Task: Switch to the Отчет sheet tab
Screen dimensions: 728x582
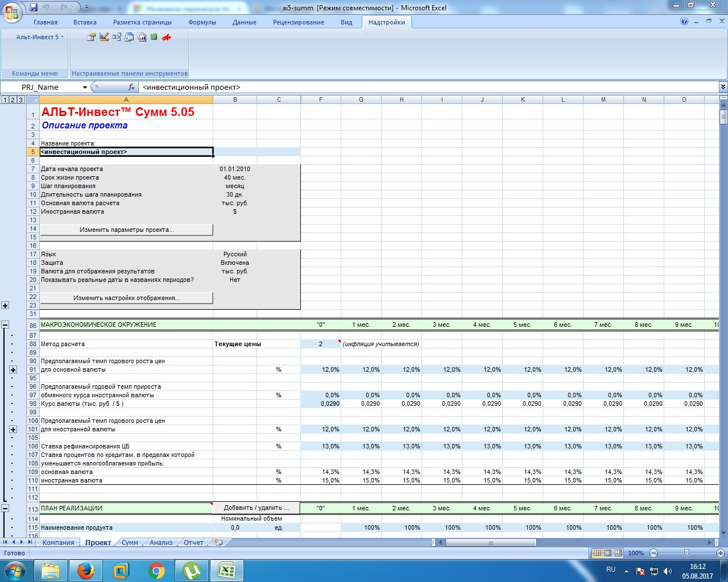Action: tap(193, 542)
